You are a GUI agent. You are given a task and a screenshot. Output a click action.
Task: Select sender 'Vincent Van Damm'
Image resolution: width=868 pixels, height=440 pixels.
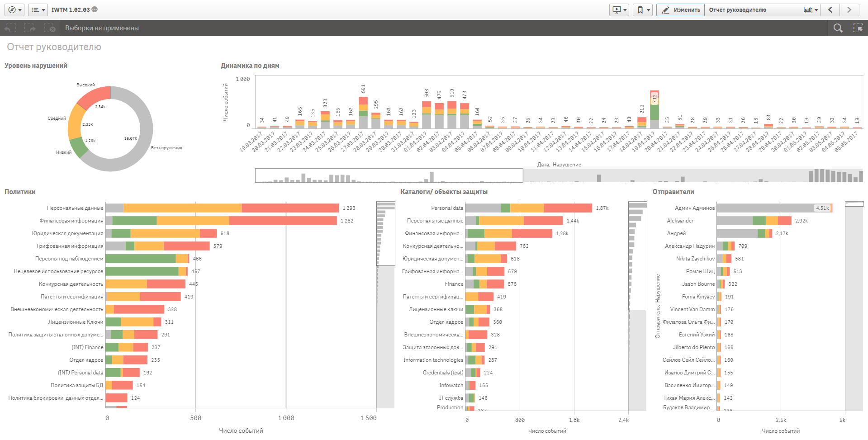pos(693,309)
